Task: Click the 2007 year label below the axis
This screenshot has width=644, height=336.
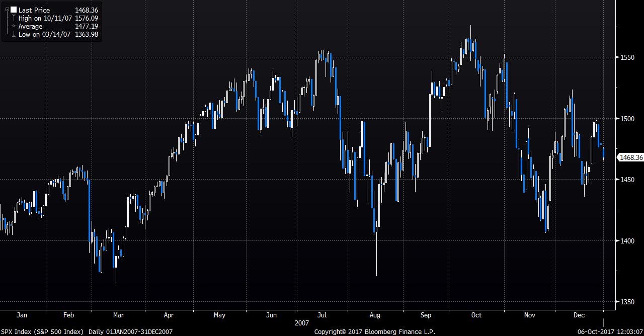Action: [x=302, y=323]
